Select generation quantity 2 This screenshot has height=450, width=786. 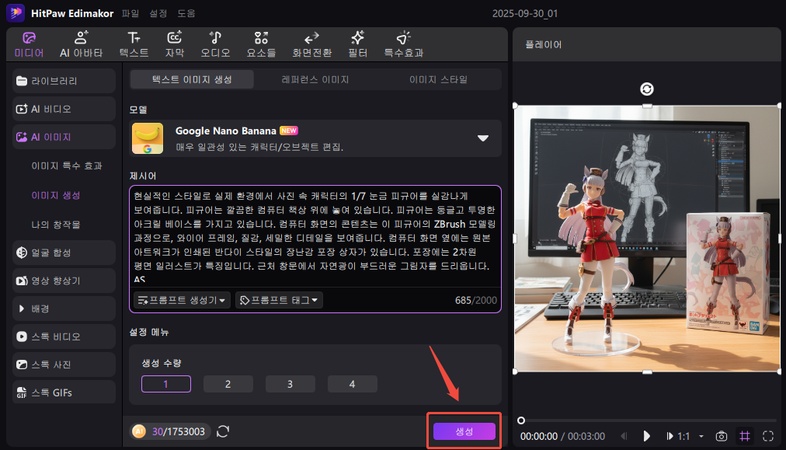[227, 384]
